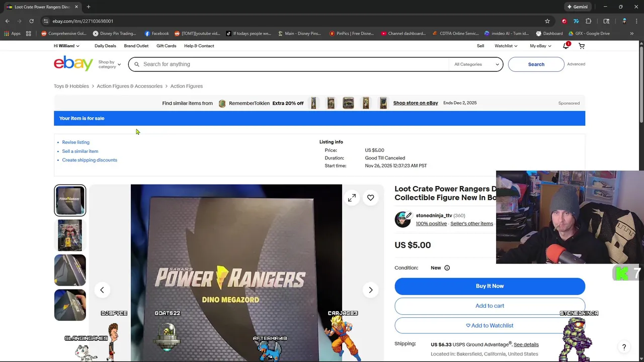Click the Condition info icon
The image size is (644, 362).
click(x=447, y=268)
